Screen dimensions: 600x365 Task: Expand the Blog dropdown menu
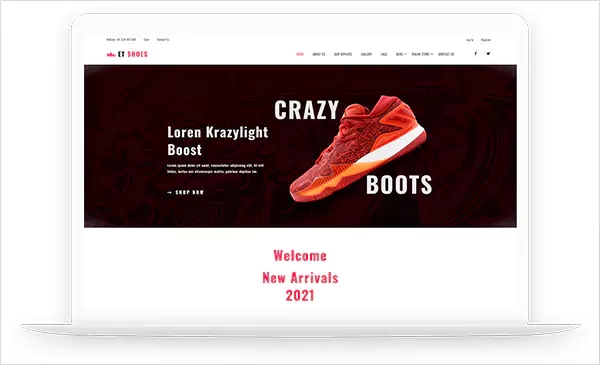[x=401, y=54]
